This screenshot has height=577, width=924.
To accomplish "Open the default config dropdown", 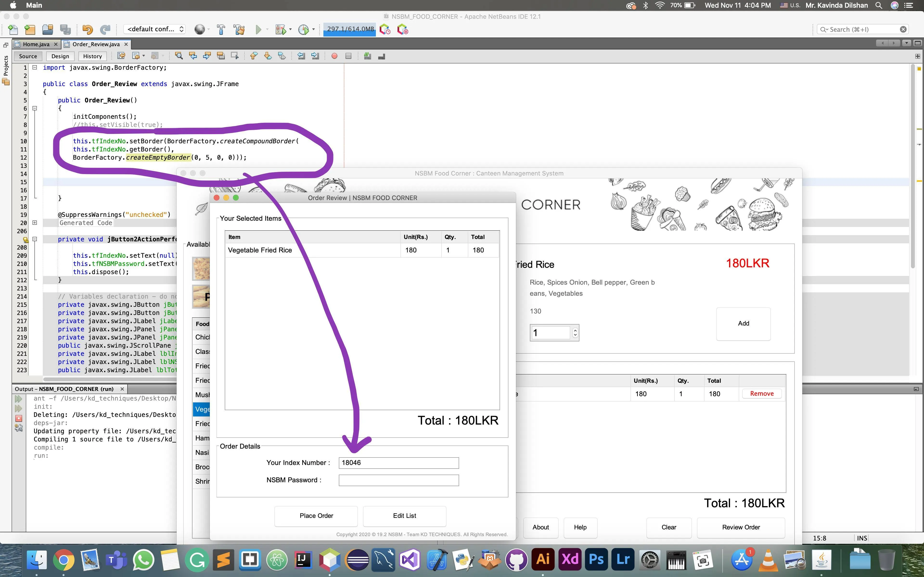I will pos(155,29).
